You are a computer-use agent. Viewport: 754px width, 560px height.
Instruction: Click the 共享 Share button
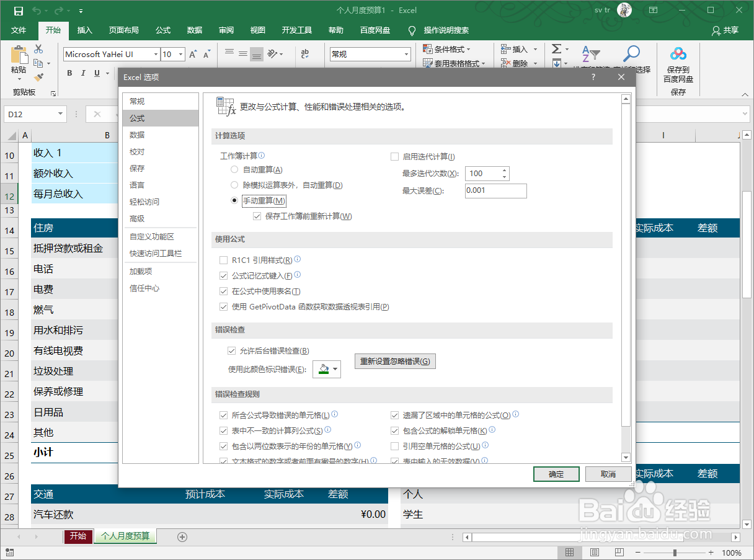tap(725, 30)
